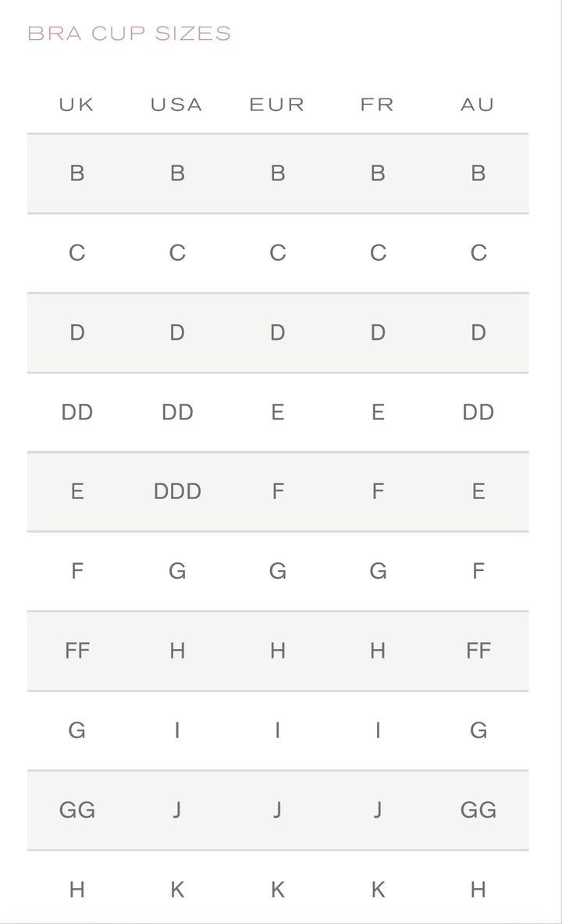Click FF in the UK column

76,651
